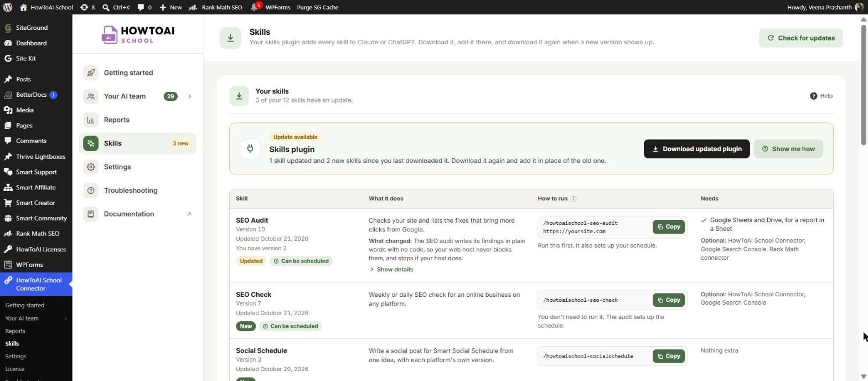Click Download updated plugin button

point(696,149)
